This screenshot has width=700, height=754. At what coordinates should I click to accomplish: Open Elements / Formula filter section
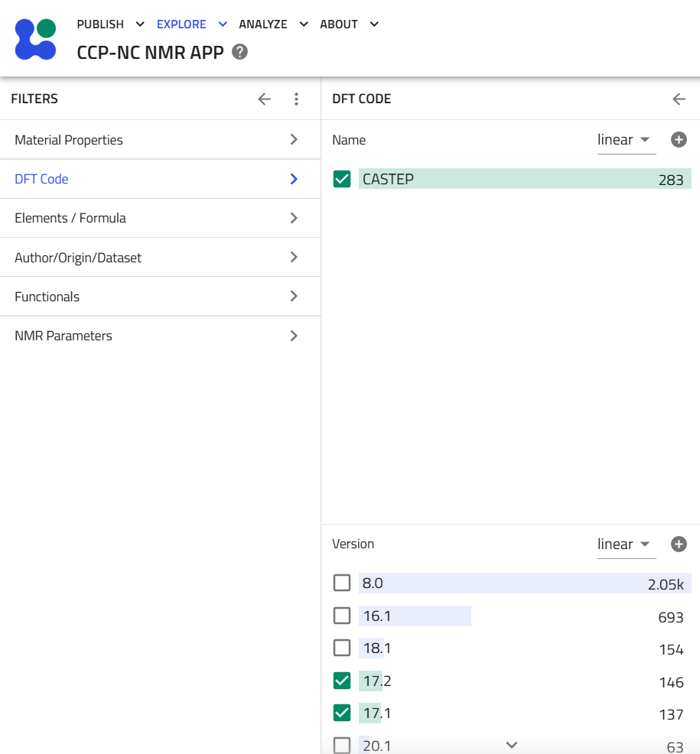click(x=160, y=218)
